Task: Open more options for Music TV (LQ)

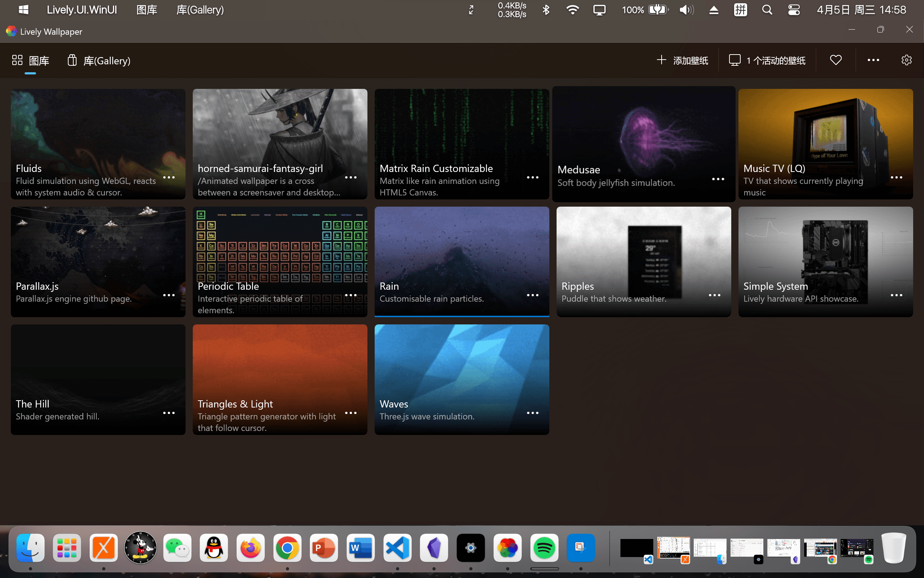Action: click(896, 177)
